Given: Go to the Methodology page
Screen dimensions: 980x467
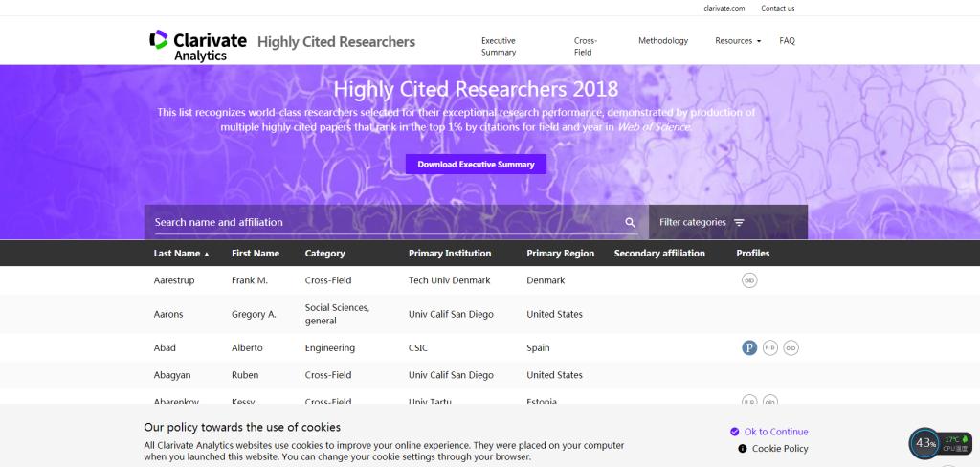Looking at the screenshot, I should 663,41.
